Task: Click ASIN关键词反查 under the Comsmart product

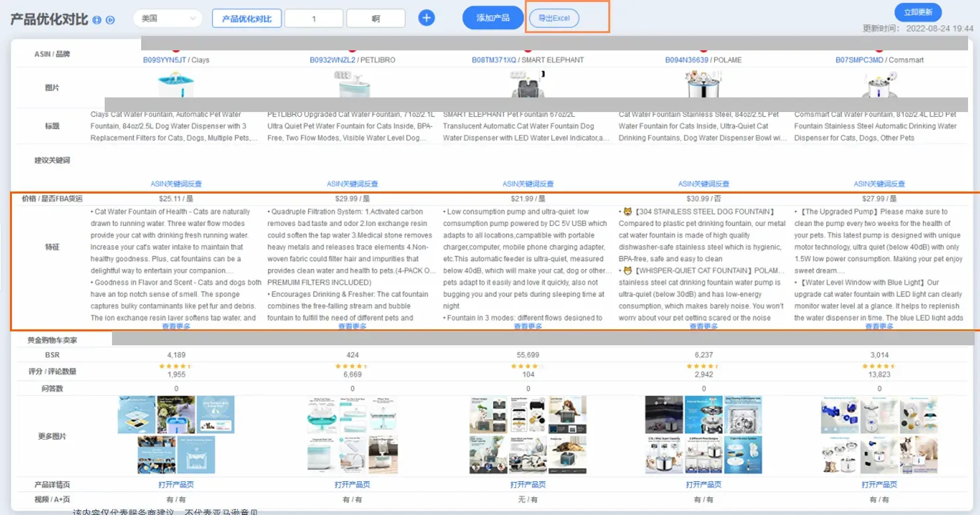Action: 879,184
